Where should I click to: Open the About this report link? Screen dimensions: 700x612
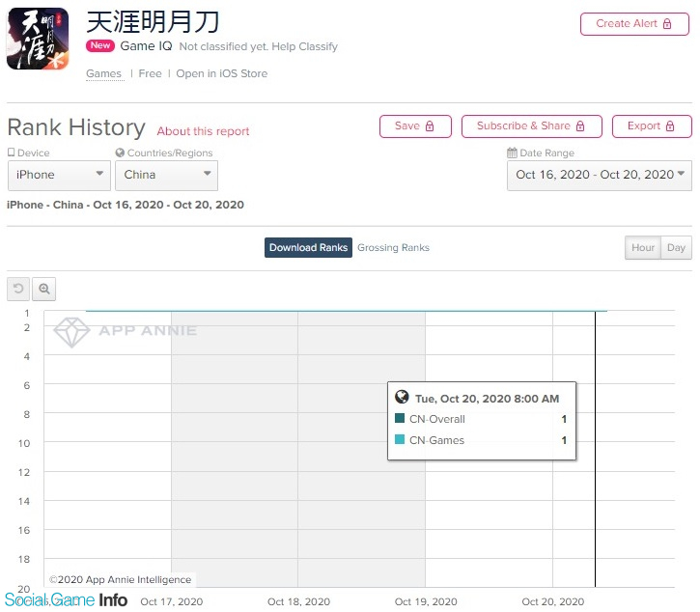coord(203,131)
